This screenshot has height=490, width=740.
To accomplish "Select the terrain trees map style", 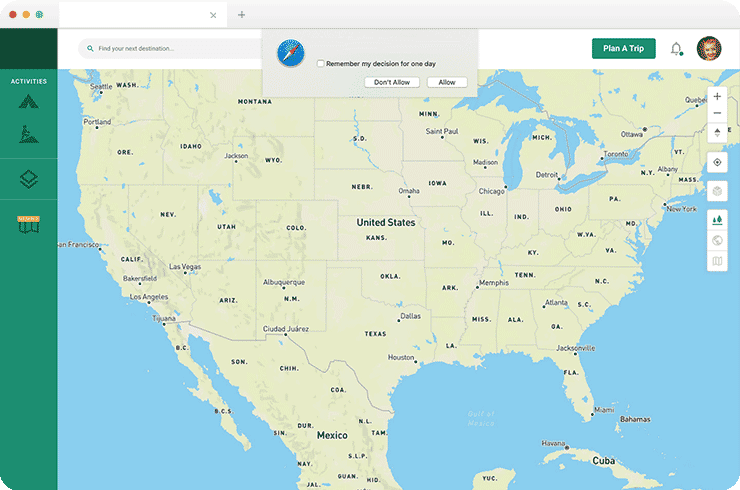I will tap(717, 219).
